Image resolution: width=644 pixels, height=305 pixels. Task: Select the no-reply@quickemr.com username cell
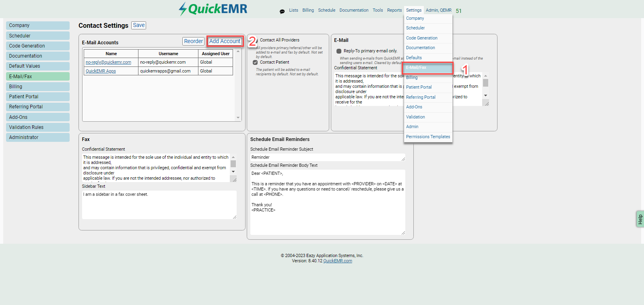168,62
